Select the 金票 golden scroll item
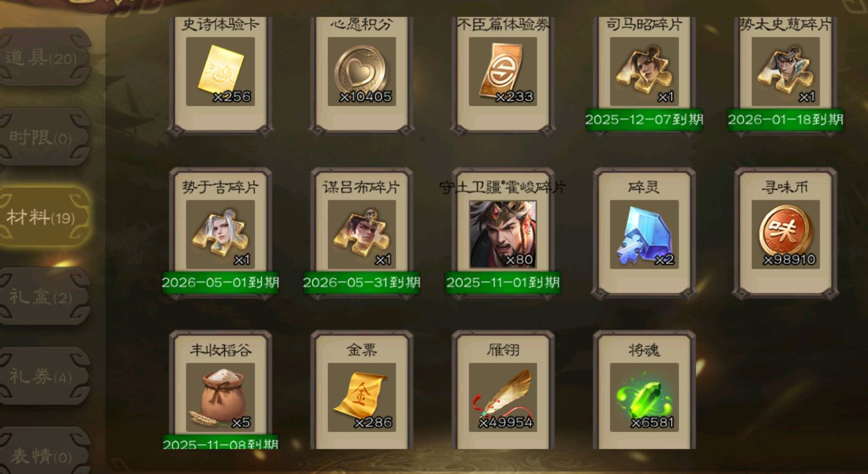Image resolution: width=868 pixels, height=474 pixels. pyautogui.click(x=361, y=398)
